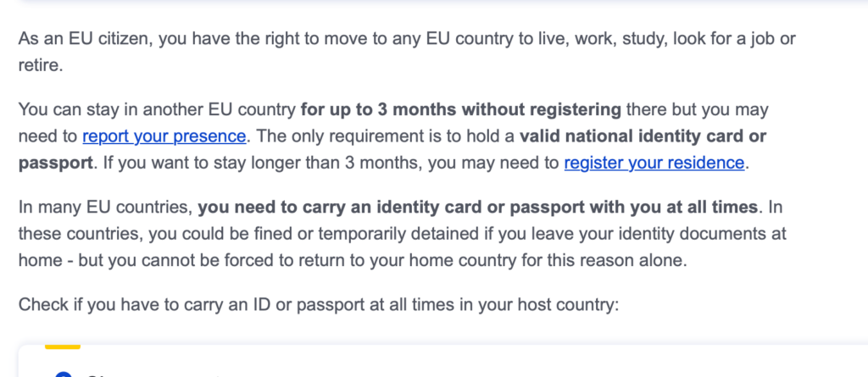Click "You can stay in another EU country" text
This screenshot has height=377, width=868.
[157, 109]
